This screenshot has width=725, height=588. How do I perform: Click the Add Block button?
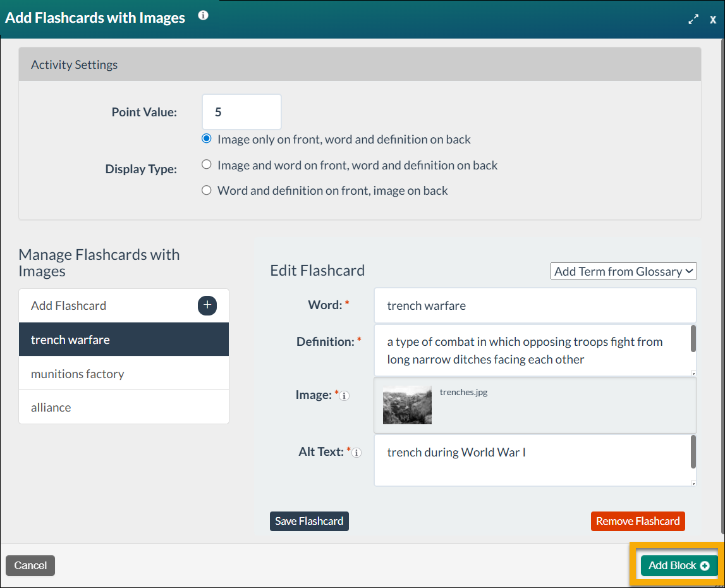point(679,565)
